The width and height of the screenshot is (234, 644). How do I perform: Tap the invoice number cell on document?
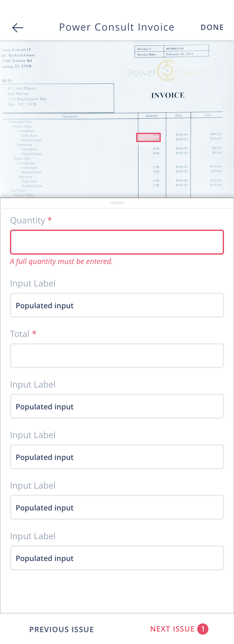186,49
